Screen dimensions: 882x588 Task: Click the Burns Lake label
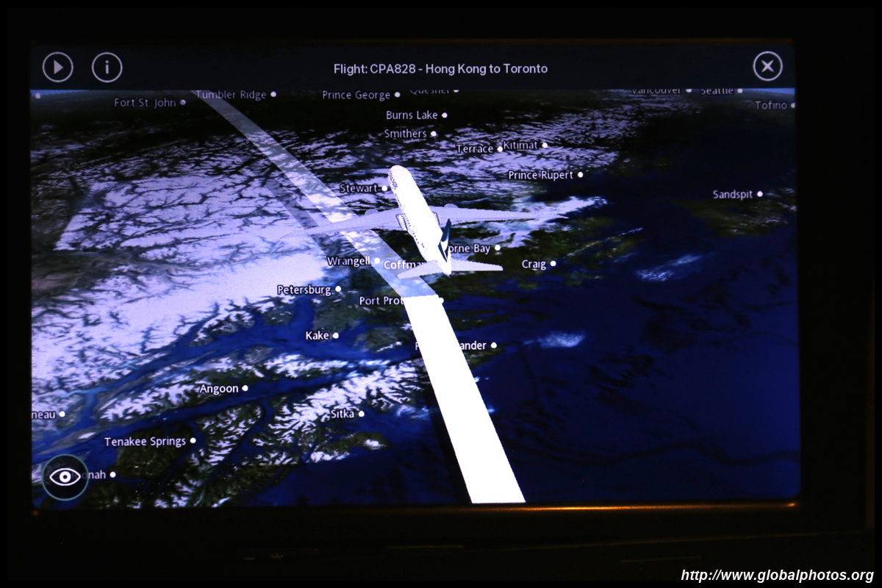click(x=412, y=115)
